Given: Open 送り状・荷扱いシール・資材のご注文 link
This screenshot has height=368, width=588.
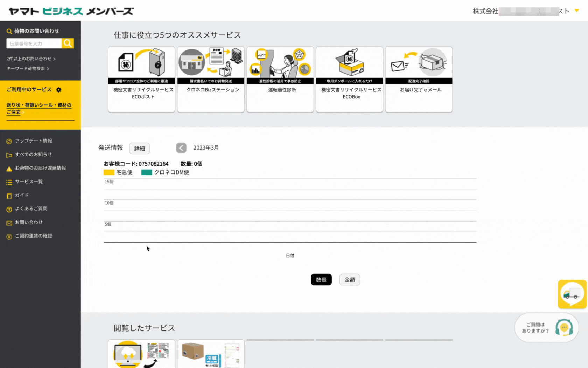Looking at the screenshot, I should pos(39,108).
